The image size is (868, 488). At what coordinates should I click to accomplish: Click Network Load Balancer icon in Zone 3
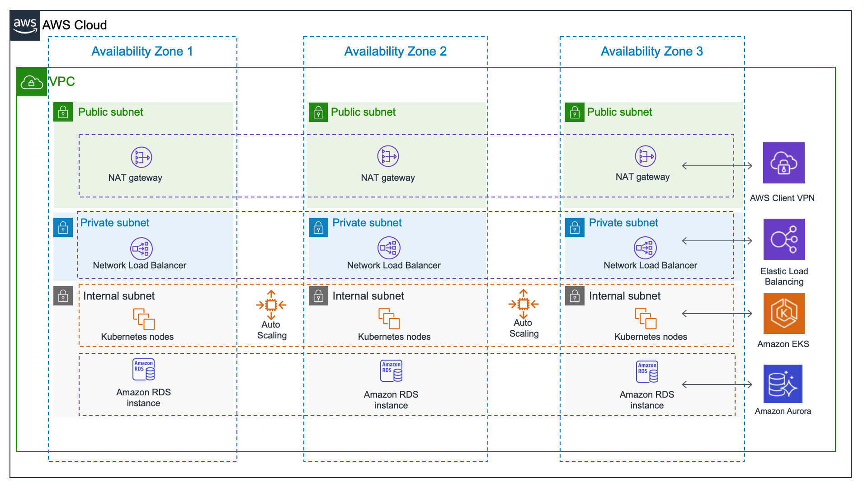click(645, 248)
